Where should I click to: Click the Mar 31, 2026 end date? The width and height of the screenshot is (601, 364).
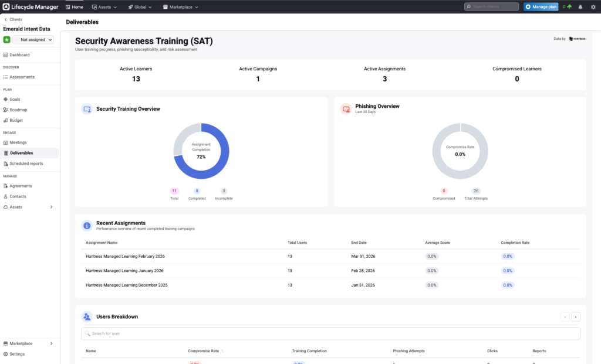click(363, 257)
